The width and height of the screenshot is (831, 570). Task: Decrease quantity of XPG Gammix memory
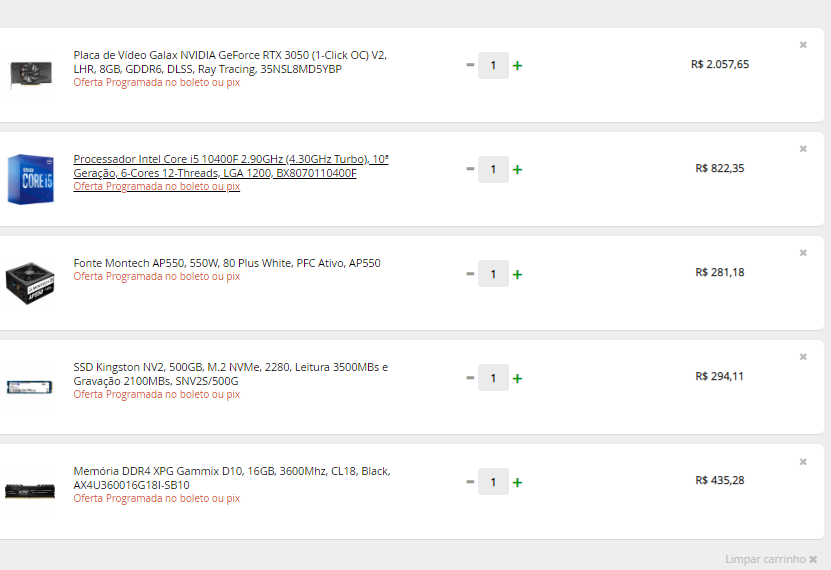tap(470, 482)
